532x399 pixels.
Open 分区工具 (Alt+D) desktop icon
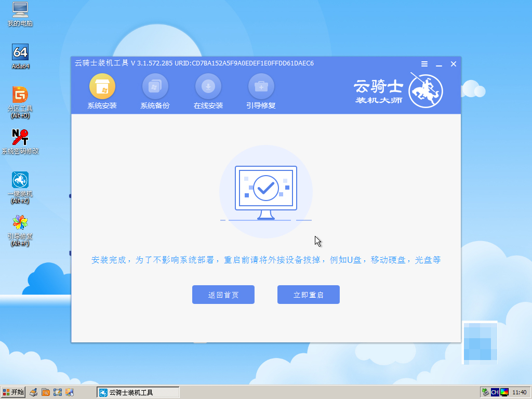point(20,102)
